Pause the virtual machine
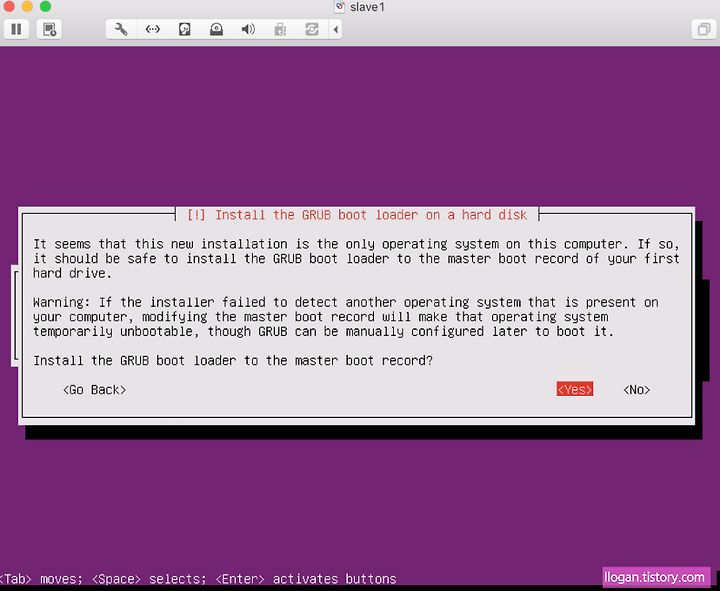 click(x=17, y=29)
